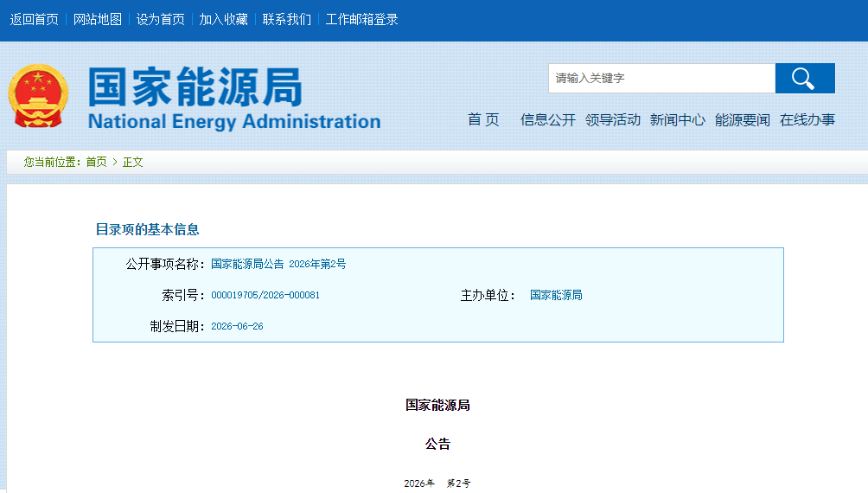Open 工作邮箱登录 link

click(x=362, y=19)
